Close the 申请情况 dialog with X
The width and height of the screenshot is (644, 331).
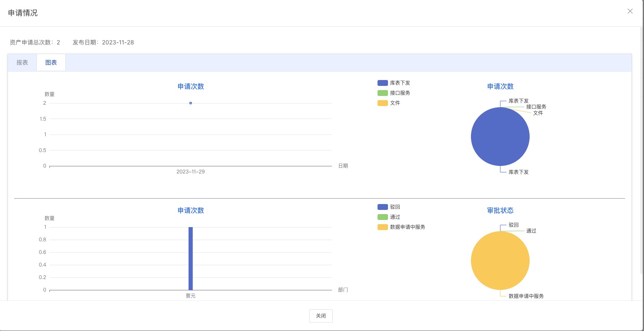click(630, 11)
